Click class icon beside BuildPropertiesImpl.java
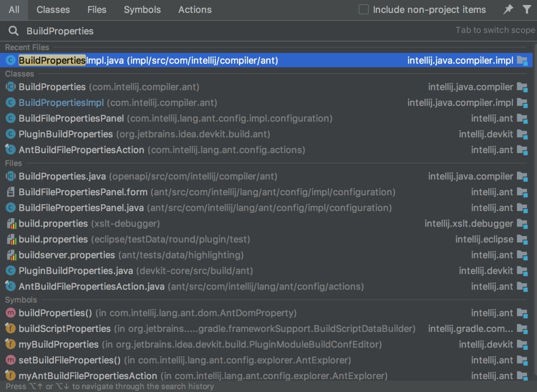 10,61
